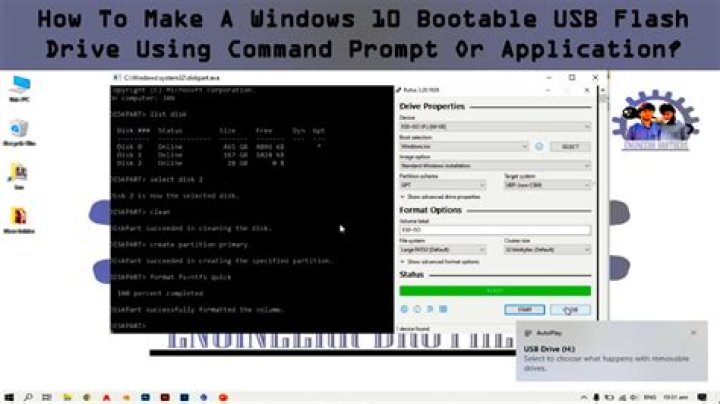Click the microphone icon in system tray

click(x=596, y=397)
